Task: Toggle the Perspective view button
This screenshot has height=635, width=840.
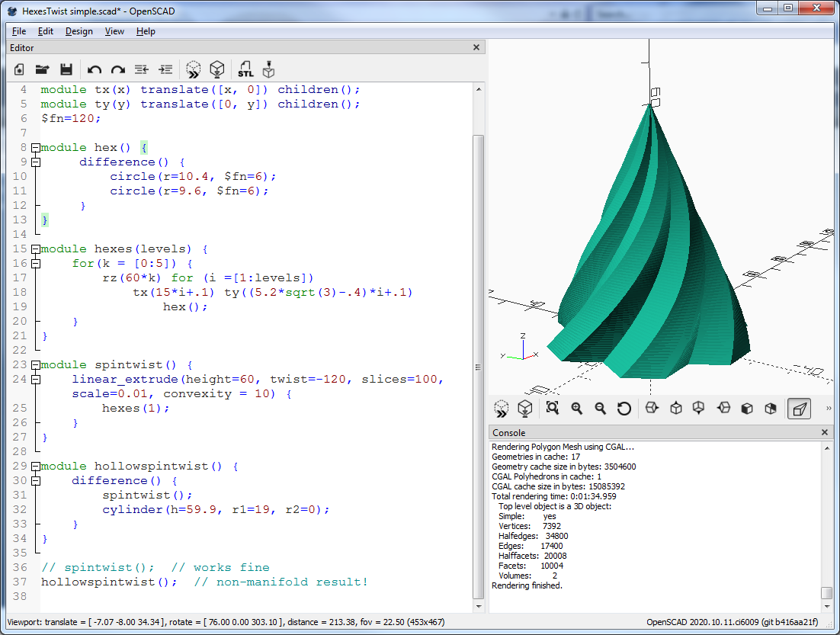Action: coord(799,409)
